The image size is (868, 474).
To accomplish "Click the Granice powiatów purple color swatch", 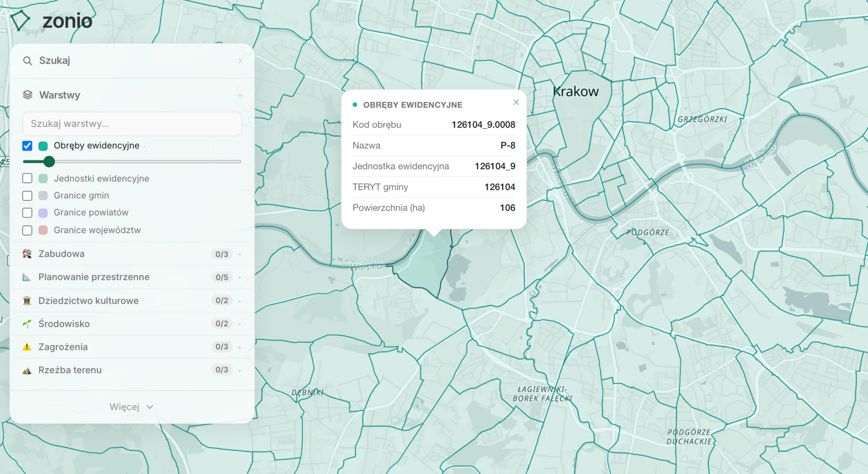I will click(x=43, y=213).
